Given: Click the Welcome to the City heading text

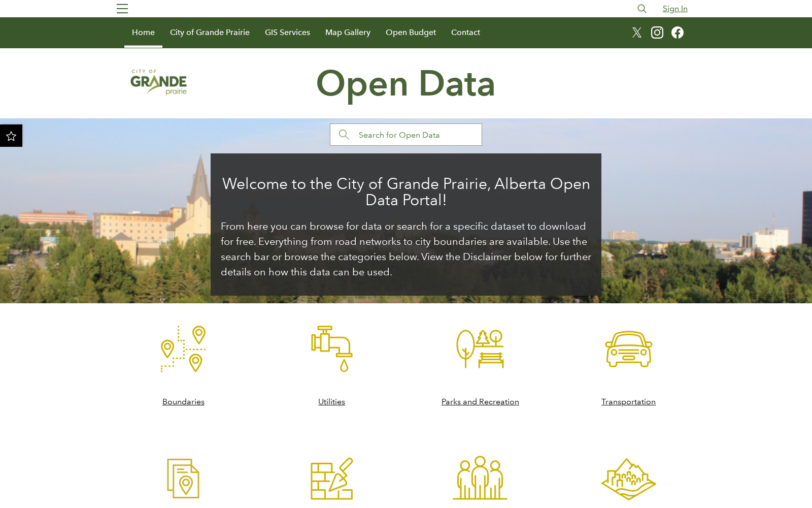Looking at the screenshot, I should [x=406, y=192].
